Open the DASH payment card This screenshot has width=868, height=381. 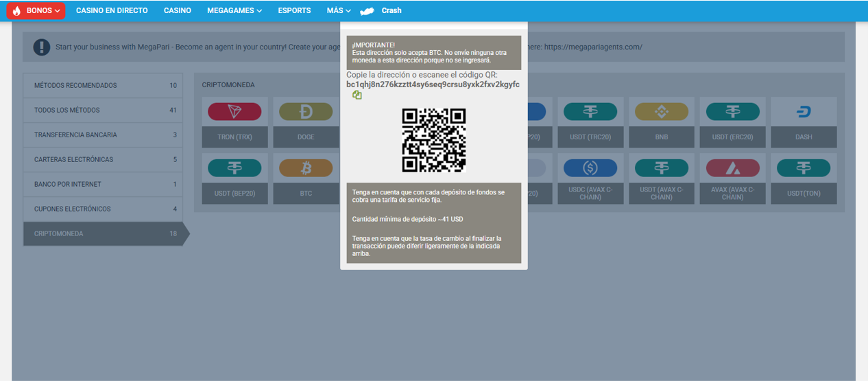coord(804,122)
